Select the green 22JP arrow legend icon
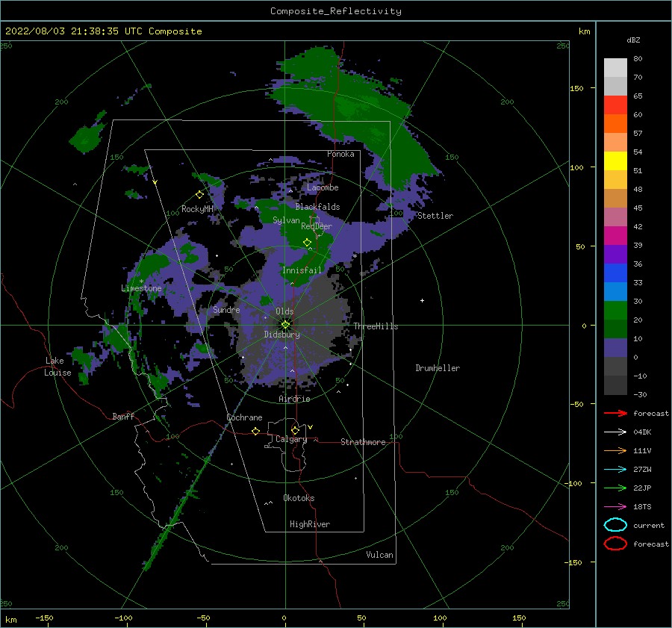The height and width of the screenshot is (628, 672). 615,488
